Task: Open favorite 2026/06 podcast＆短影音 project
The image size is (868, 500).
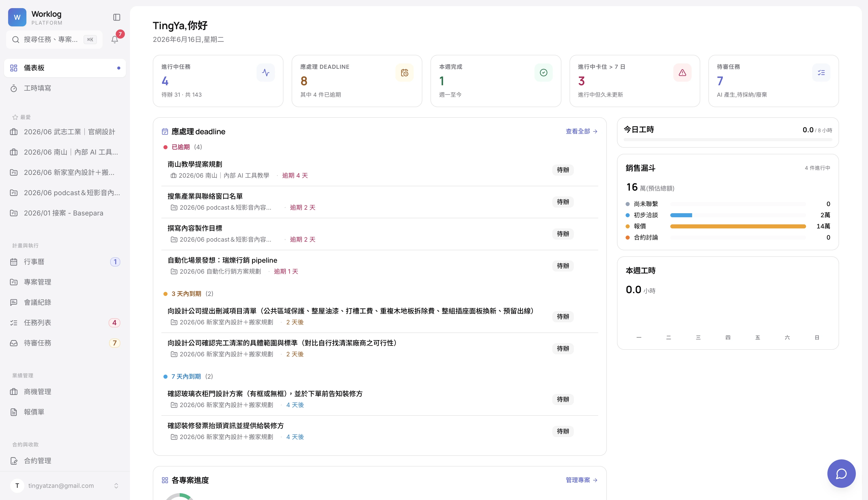Action: click(x=65, y=193)
